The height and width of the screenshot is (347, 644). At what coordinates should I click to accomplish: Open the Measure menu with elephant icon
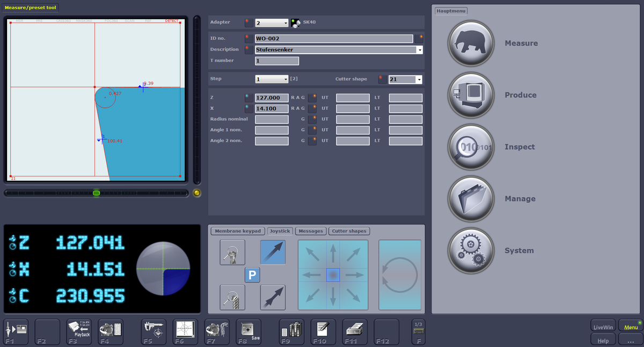coord(471,44)
